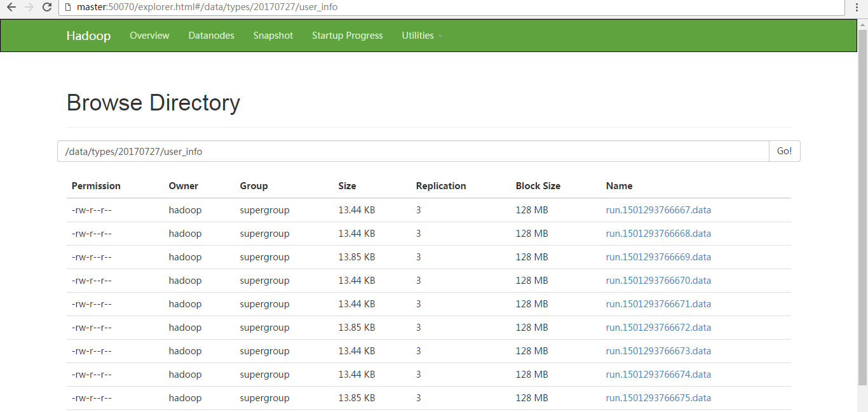Click the vertical page scrollbar

(x=862, y=190)
